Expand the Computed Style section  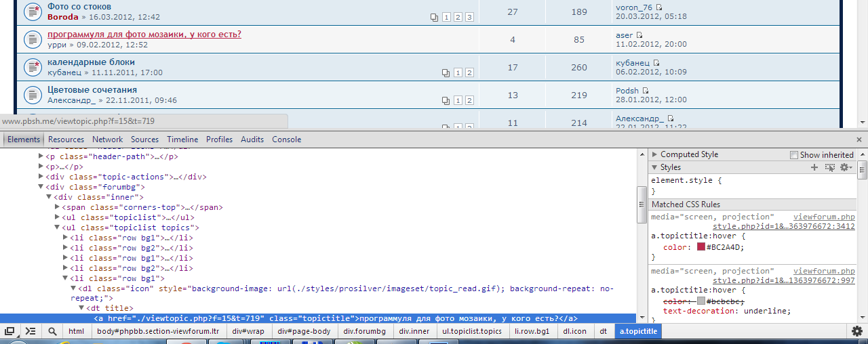click(x=654, y=154)
